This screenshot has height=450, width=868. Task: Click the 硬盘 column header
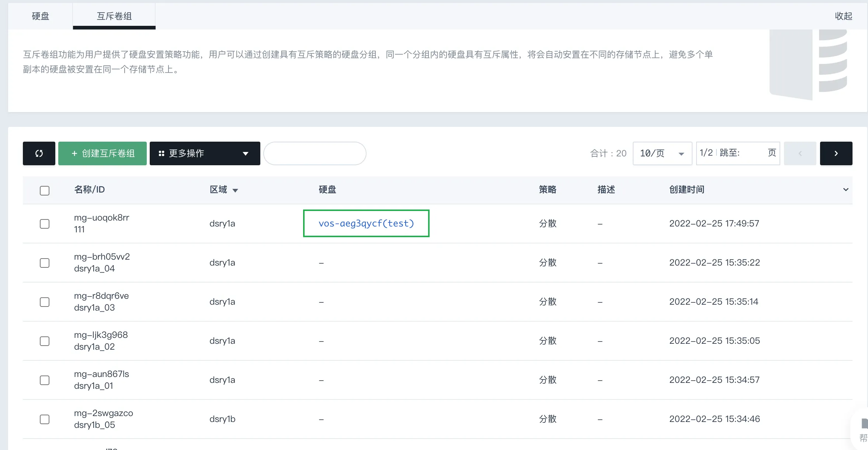click(327, 190)
